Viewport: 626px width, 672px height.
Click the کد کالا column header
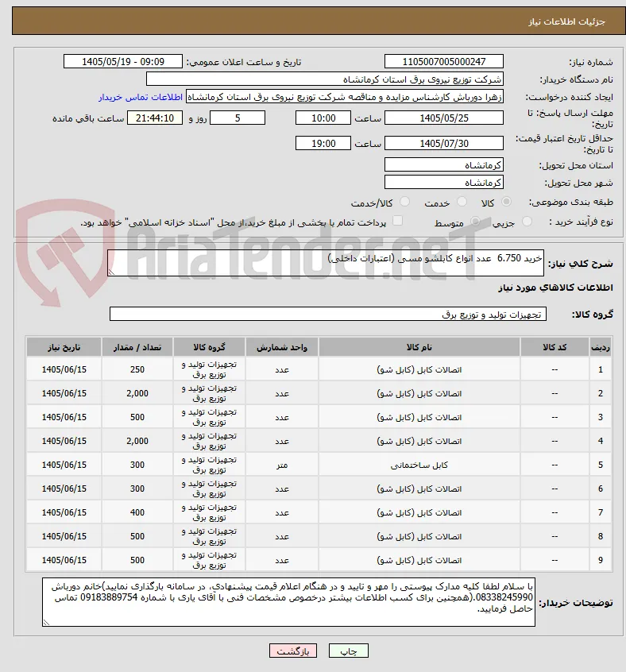tap(555, 347)
